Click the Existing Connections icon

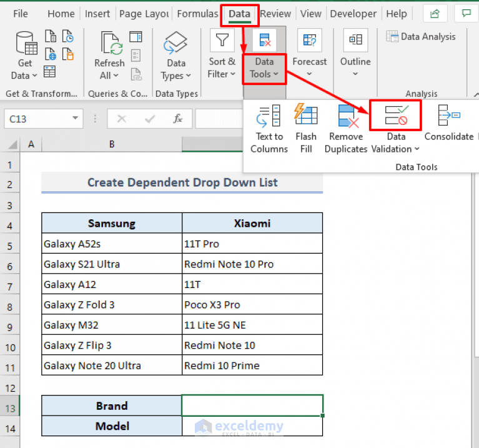click(68, 54)
